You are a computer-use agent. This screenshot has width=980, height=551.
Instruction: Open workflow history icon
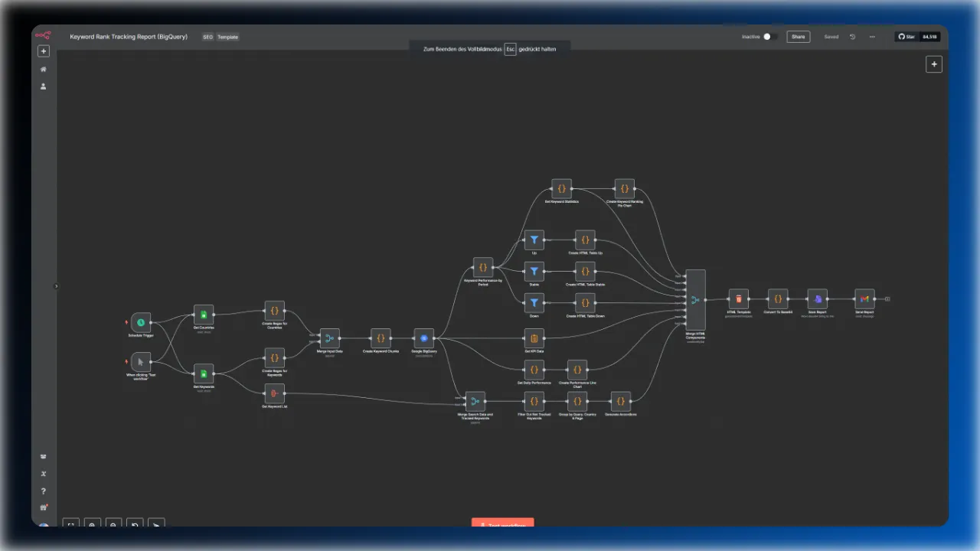[x=852, y=37]
